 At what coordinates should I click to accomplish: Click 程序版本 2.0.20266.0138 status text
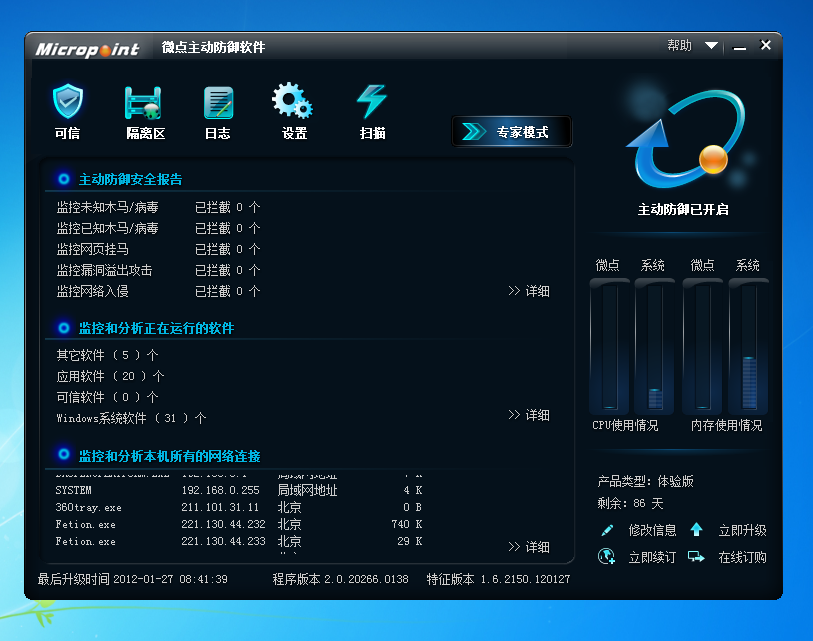[341, 579]
